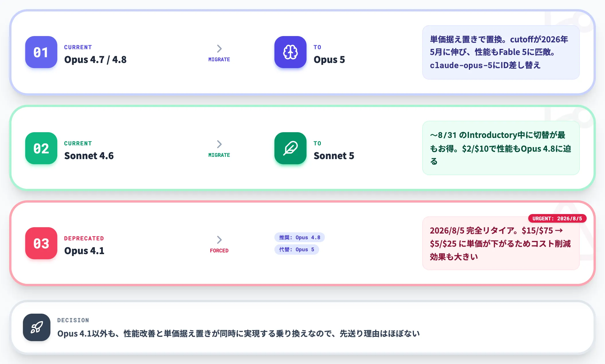Click the DECISION label

click(73, 320)
